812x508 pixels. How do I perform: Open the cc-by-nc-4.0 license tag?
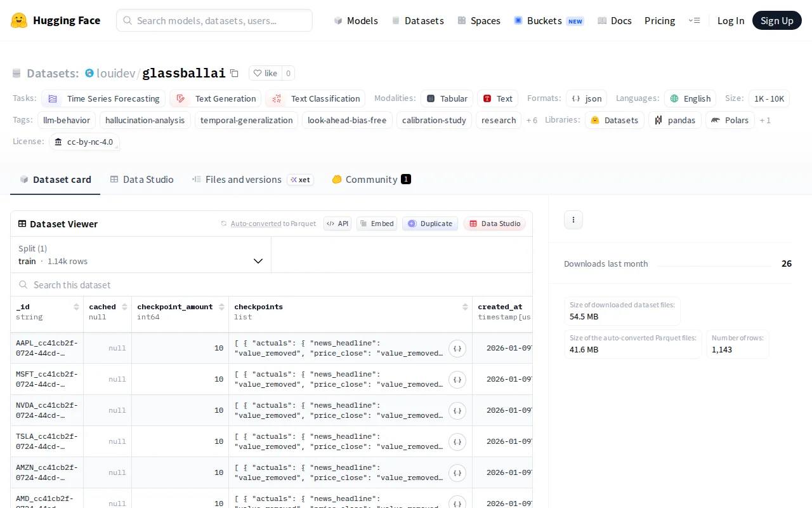pyautogui.click(x=84, y=142)
